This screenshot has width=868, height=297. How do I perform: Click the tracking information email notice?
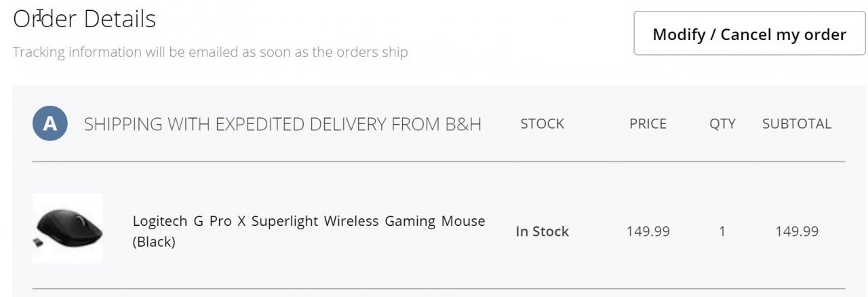coord(210,52)
